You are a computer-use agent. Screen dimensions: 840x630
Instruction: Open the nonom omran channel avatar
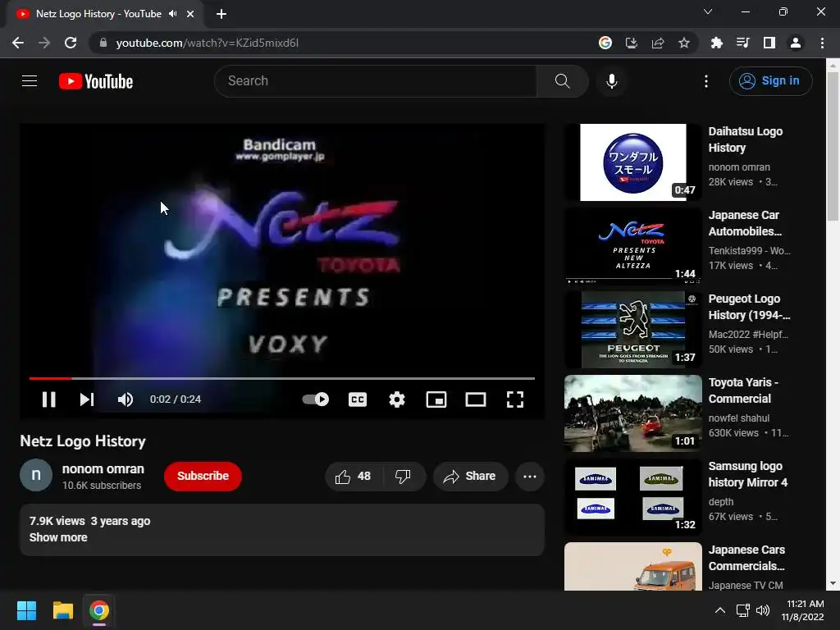[36, 475]
